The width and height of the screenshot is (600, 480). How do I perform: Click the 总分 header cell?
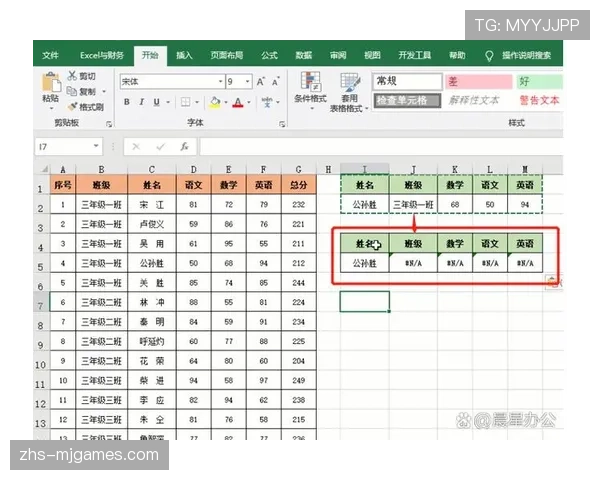298,185
